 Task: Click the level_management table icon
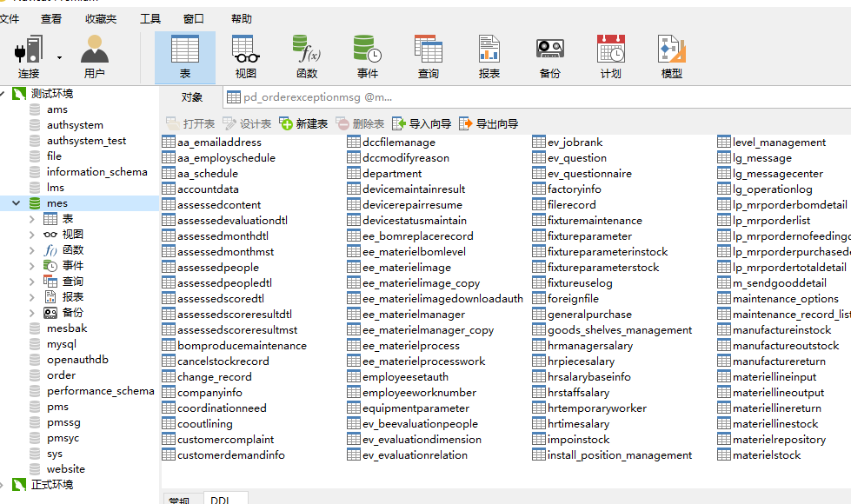724,143
